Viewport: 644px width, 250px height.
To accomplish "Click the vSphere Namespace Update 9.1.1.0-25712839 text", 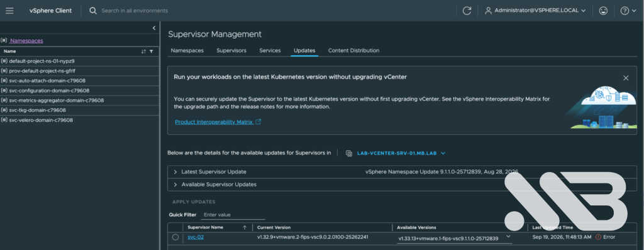I will pos(441,171).
